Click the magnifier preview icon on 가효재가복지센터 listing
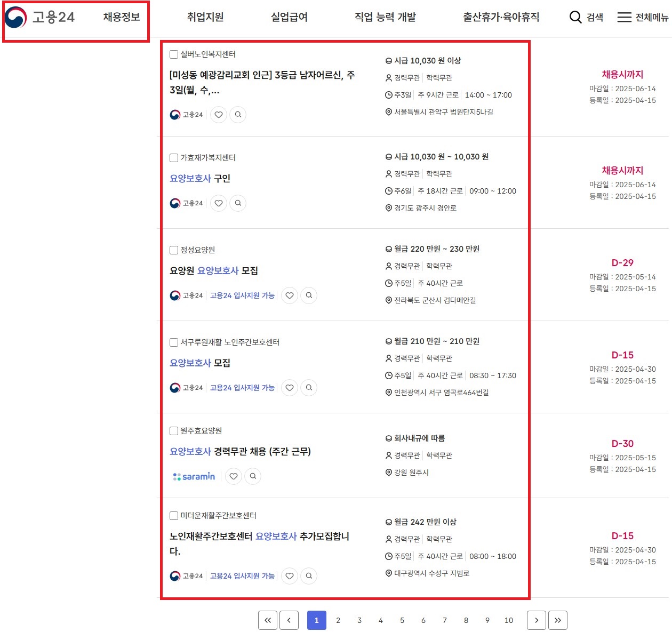This screenshot has width=672, height=632. point(238,203)
